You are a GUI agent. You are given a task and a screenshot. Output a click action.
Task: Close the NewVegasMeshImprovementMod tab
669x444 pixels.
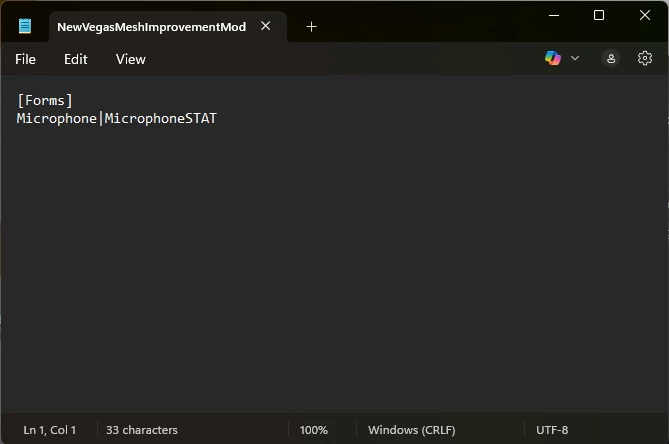[266, 27]
